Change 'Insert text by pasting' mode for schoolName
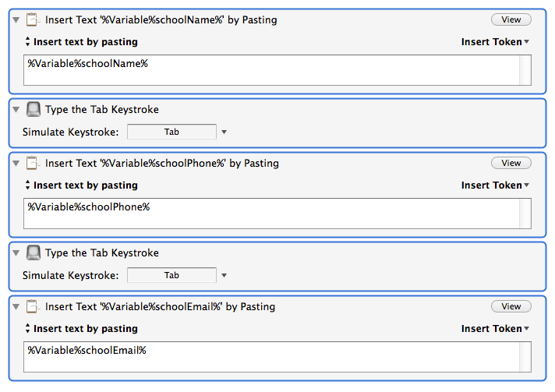Screen dimensions: 555x392 coord(81,42)
